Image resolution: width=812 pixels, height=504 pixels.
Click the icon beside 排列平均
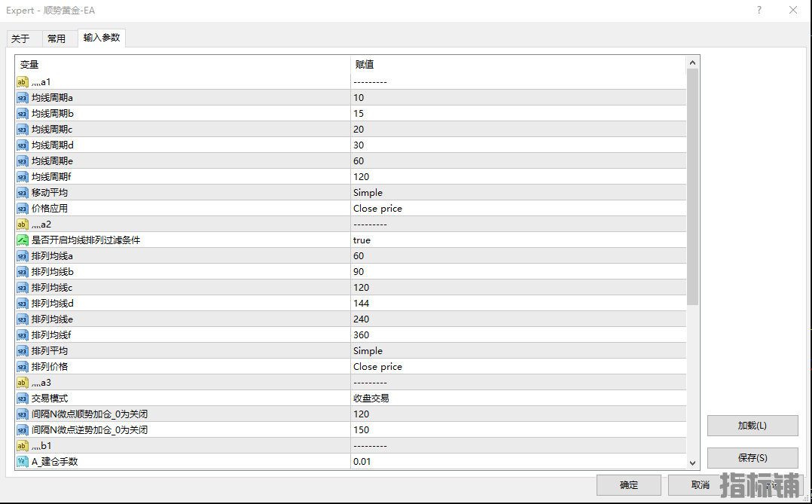point(23,350)
